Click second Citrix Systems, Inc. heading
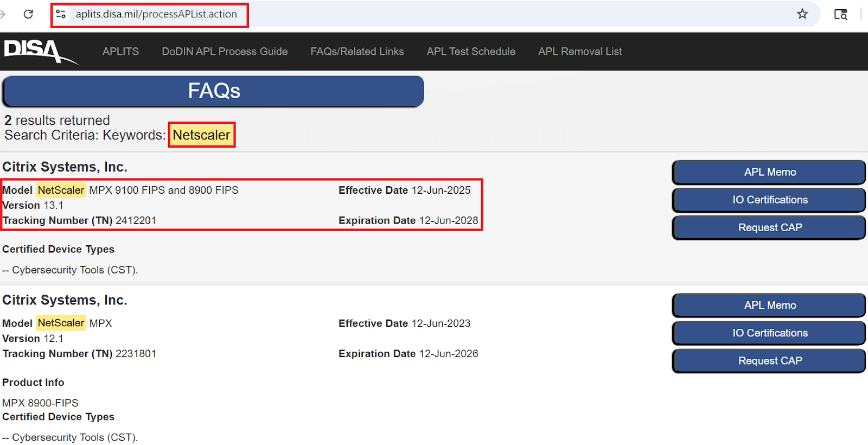 (x=65, y=300)
